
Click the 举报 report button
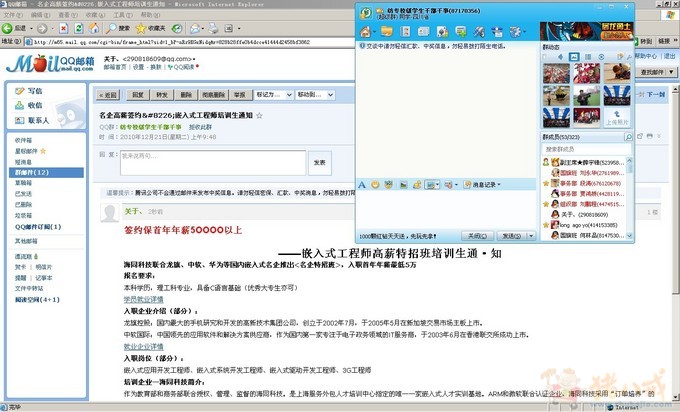tap(239, 95)
